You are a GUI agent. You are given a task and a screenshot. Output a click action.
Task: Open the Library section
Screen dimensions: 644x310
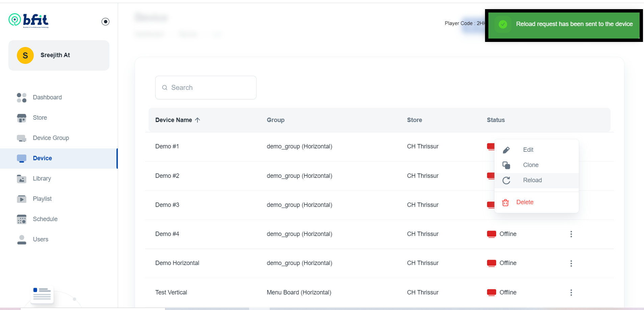[42, 178]
